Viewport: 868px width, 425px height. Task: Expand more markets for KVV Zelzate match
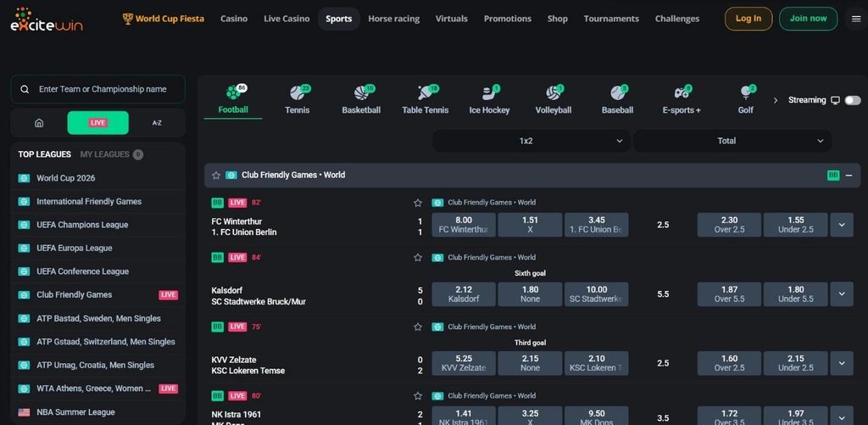click(842, 363)
